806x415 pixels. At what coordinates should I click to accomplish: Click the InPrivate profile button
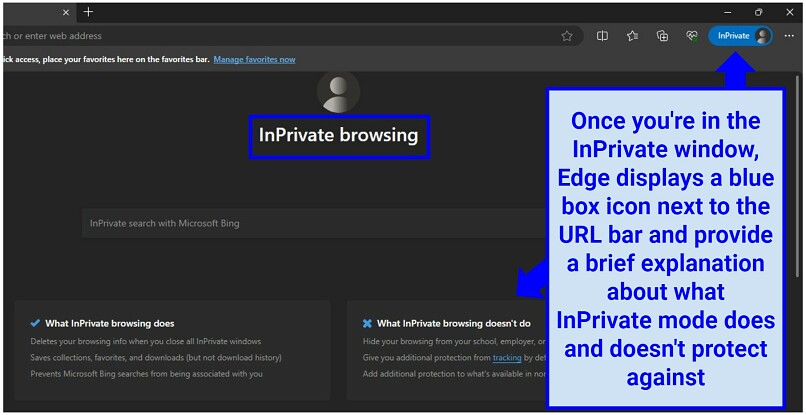740,36
